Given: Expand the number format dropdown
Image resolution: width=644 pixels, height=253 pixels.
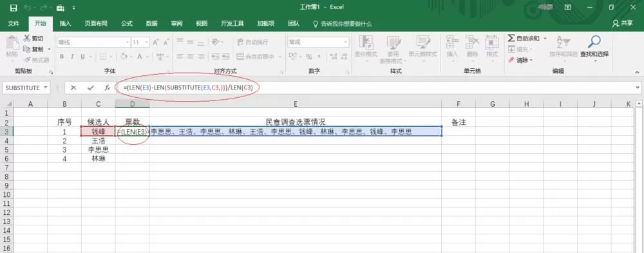Looking at the screenshot, I should [x=346, y=42].
